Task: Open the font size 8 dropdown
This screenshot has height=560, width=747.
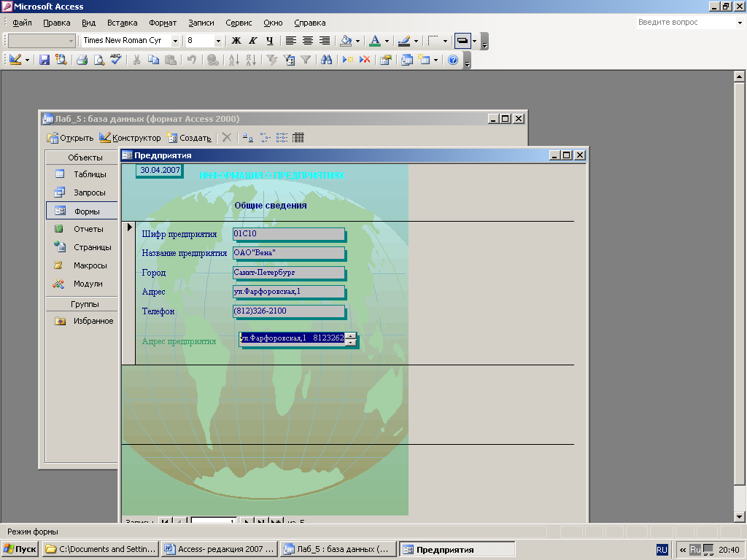Action: (218, 41)
